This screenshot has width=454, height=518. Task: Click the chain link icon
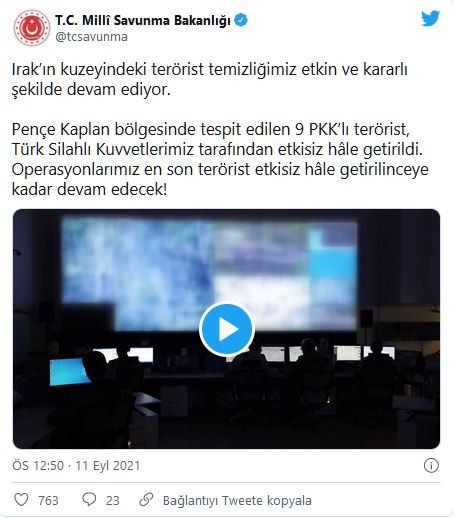tap(146, 500)
